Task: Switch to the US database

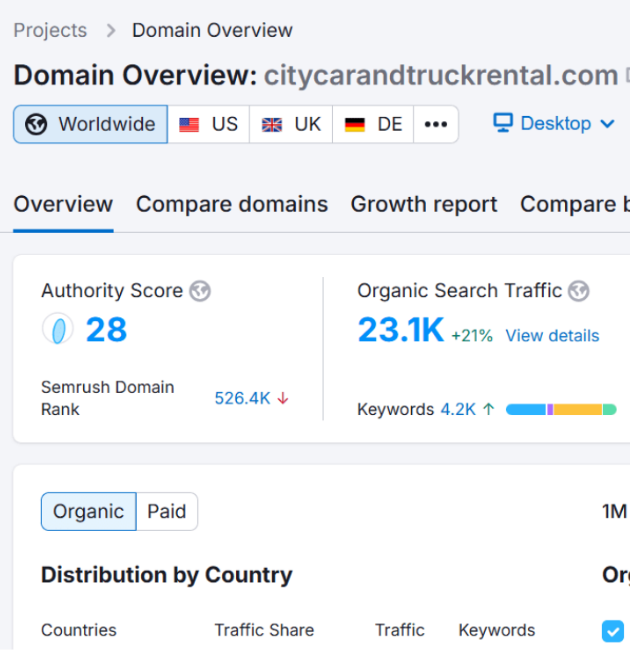Action: (x=208, y=124)
